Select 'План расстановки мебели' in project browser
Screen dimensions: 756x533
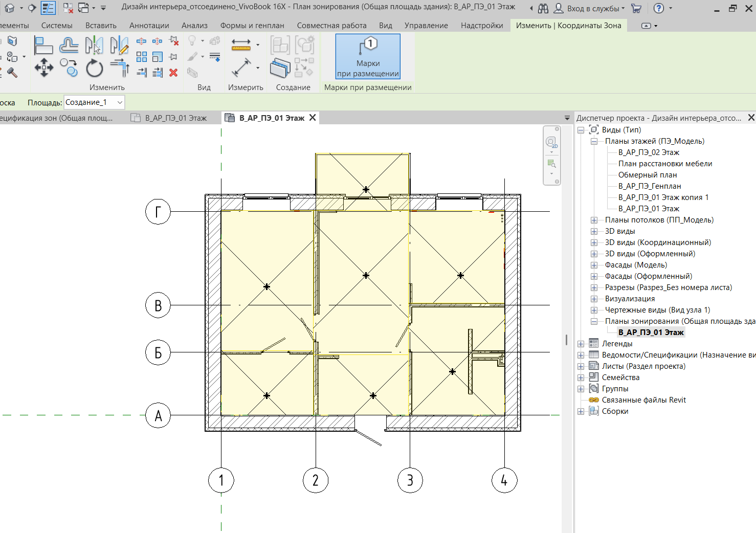(x=665, y=164)
